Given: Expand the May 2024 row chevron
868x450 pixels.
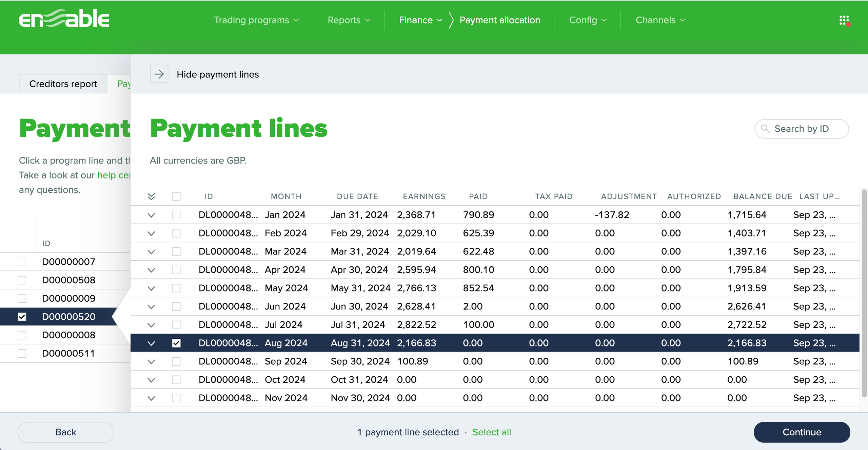Looking at the screenshot, I should [151, 288].
